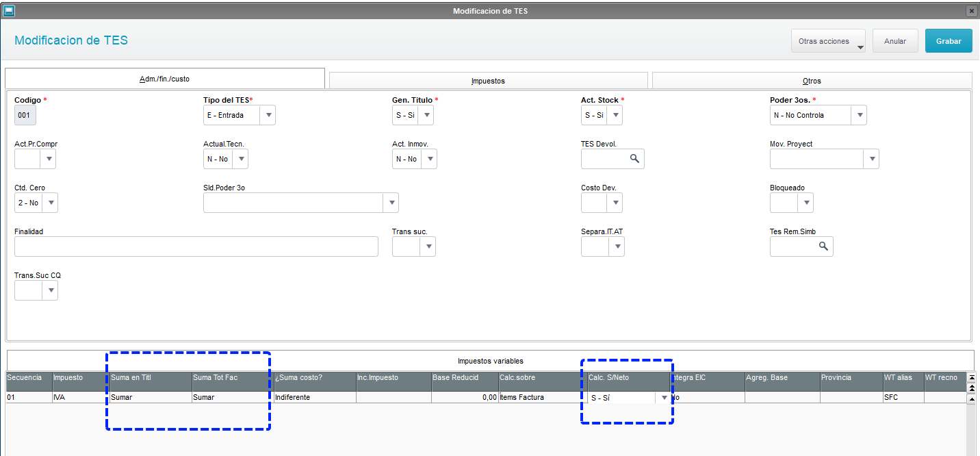
Task: Open the Tipo del TES selector showing E - Entrada
Action: point(268,114)
